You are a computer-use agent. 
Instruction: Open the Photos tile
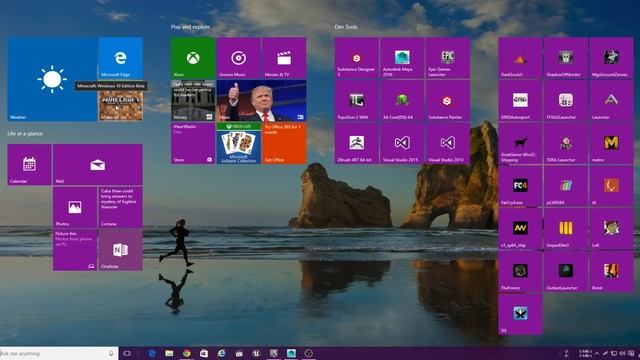(x=75, y=207)
